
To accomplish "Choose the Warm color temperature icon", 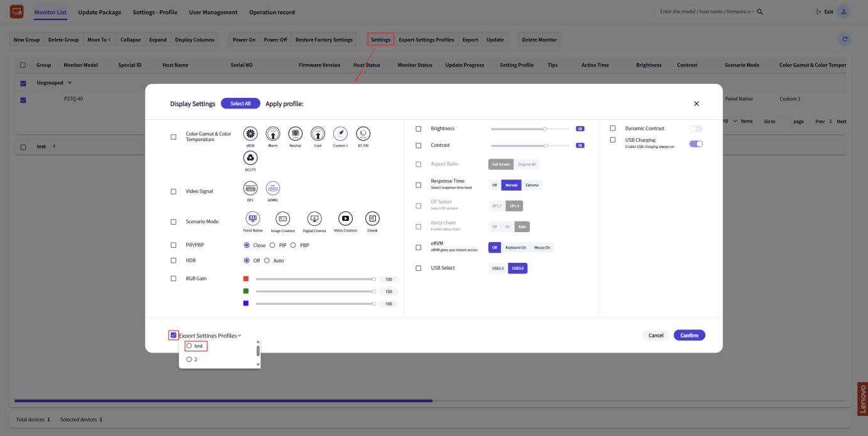I will 273,133.
